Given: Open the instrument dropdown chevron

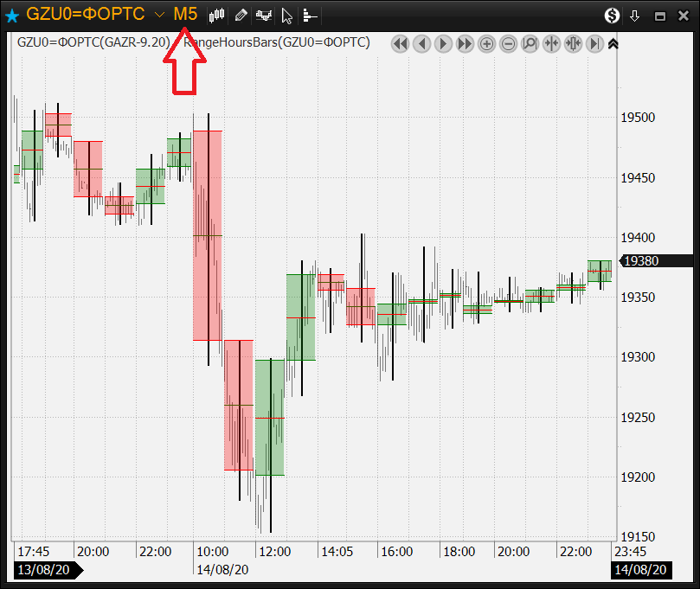Looking at the screenshot, I should tap(159, 15).
